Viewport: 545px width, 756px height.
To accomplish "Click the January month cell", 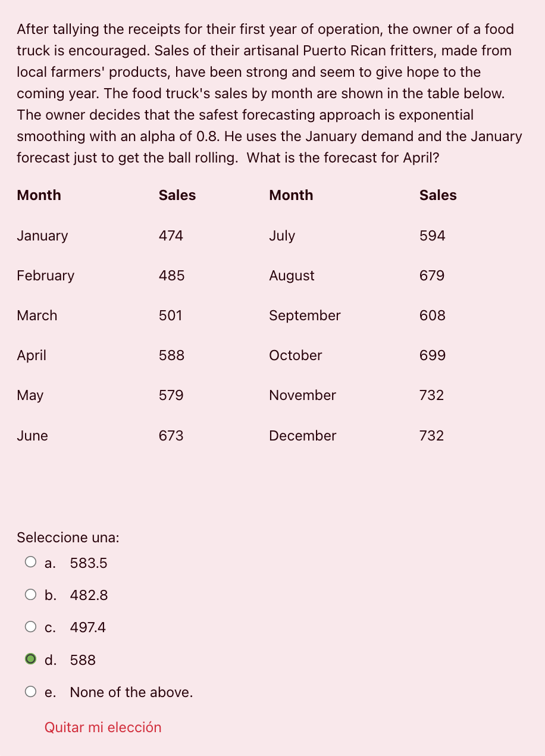I will click(42, 236).
